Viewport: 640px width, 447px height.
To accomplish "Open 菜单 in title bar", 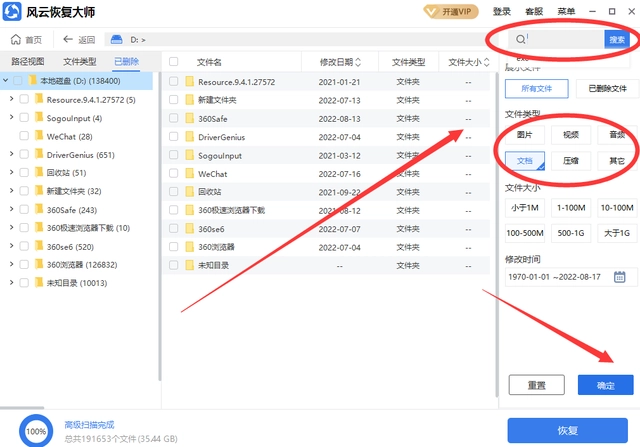I will coord(566,11).
